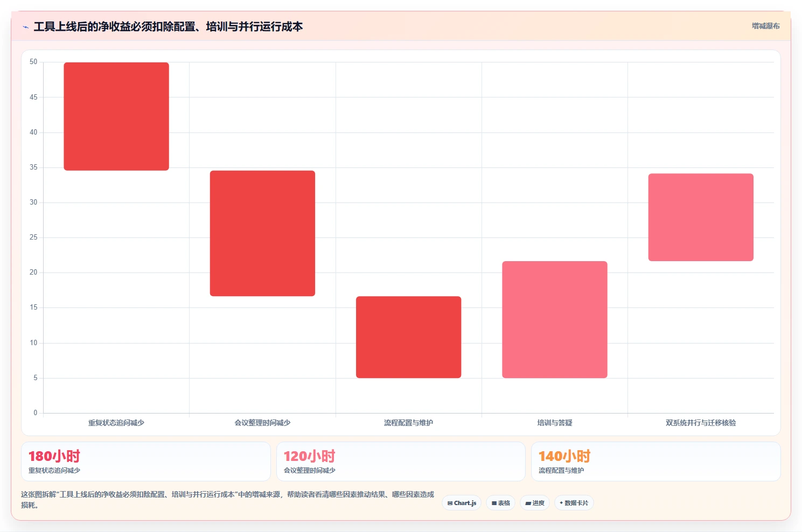Click the 140小时 value card
The image size is (802, 532).
point(656,461)
